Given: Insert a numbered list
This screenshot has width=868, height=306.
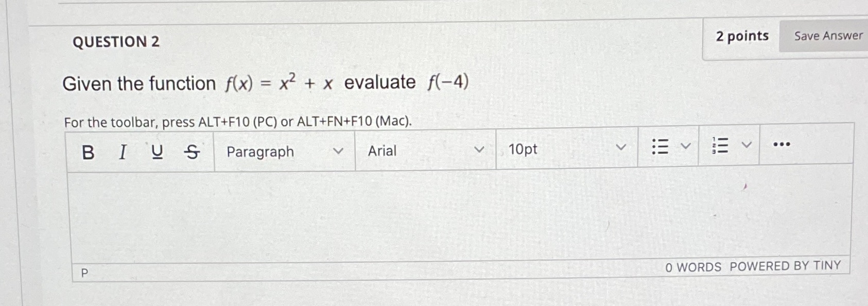Looking at the screenshot, I should 721,147.
